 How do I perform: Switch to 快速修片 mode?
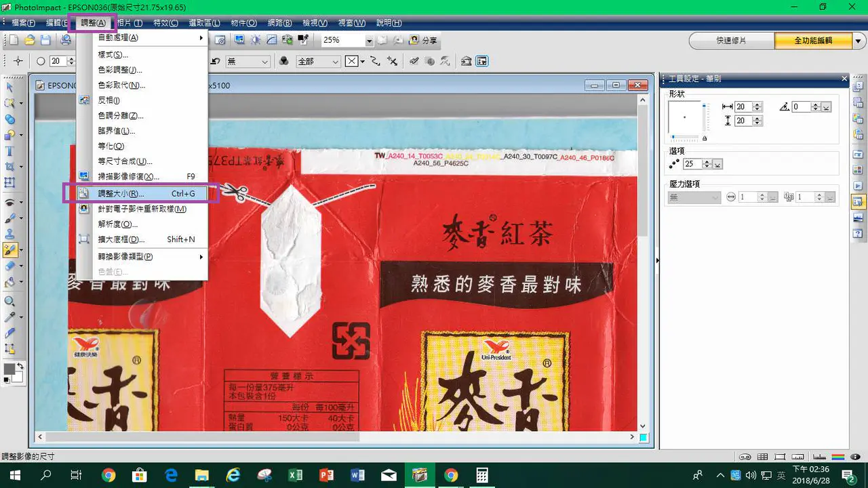[731, 41]
